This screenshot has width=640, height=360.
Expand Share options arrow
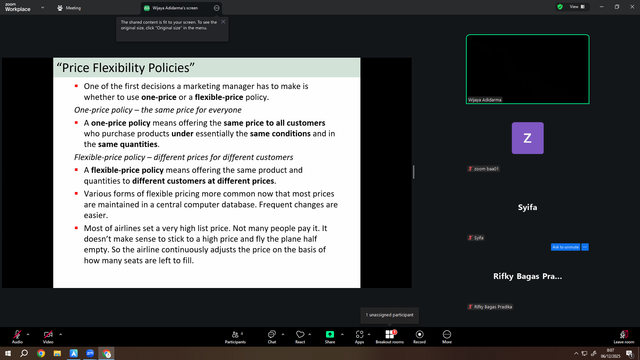(x=342, y=334)
